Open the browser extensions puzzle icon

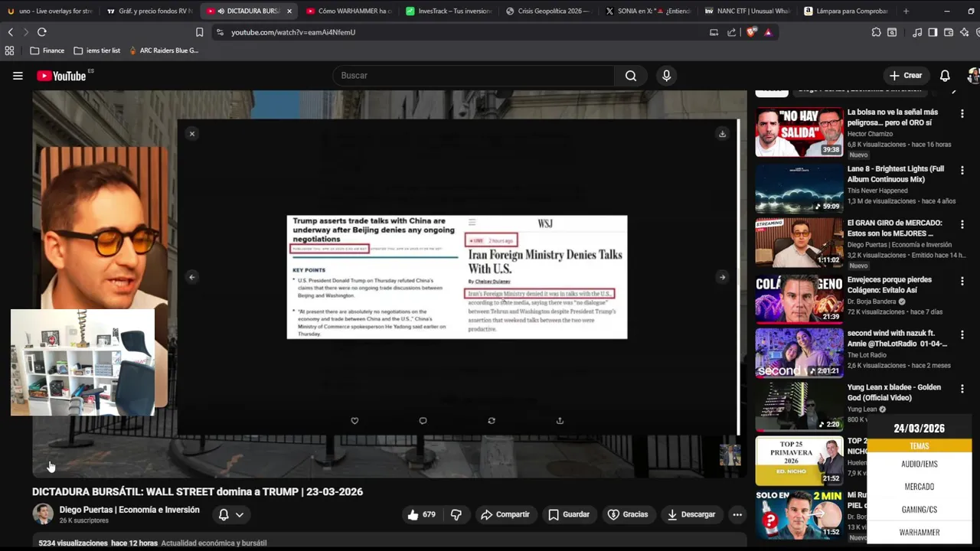876,32
